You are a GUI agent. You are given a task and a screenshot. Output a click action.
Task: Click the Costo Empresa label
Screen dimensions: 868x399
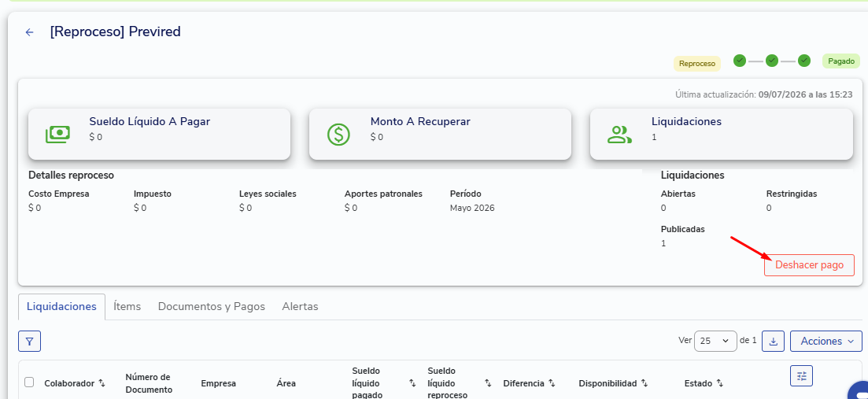[x=59, y=194]
